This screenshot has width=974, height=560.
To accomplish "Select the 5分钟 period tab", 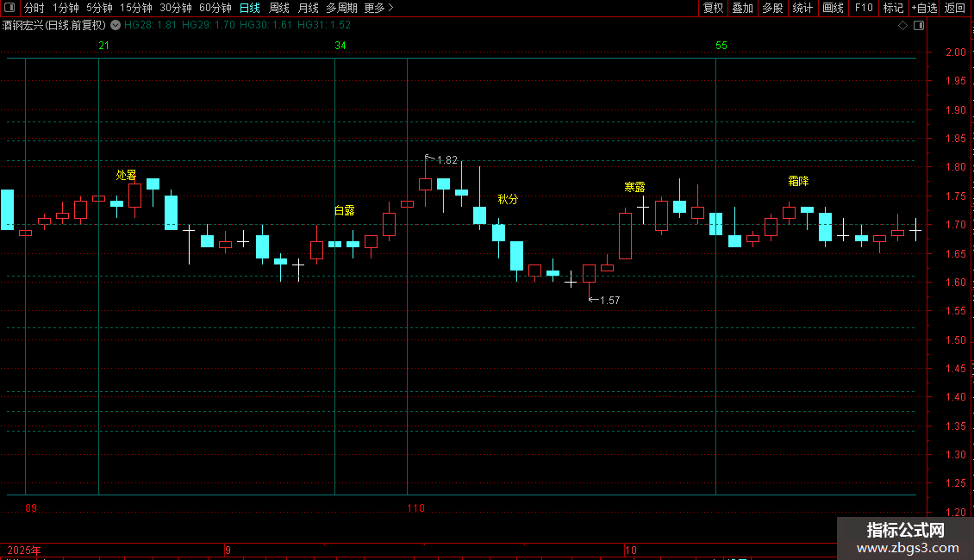I will pyautogui.click(x=99, y=8).
